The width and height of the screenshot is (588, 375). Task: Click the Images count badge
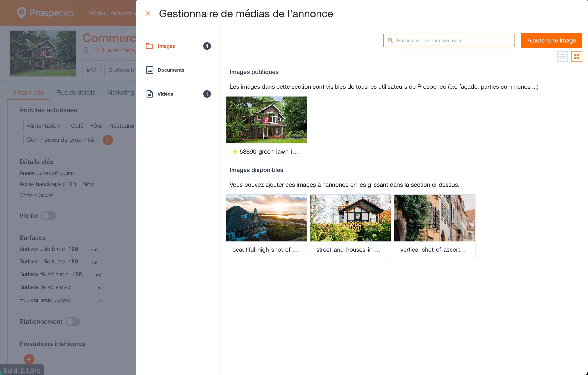click(x=207, y=46)
